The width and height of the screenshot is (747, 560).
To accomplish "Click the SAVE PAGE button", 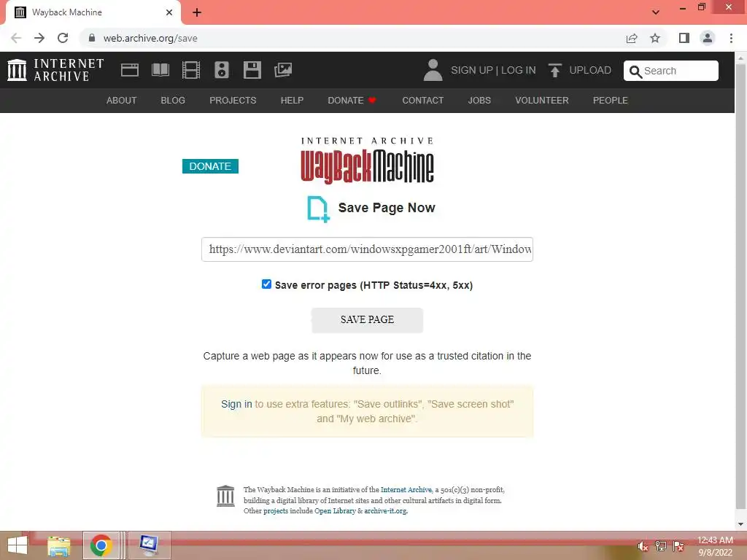I will pyautogui.click(x=367, y=319).
